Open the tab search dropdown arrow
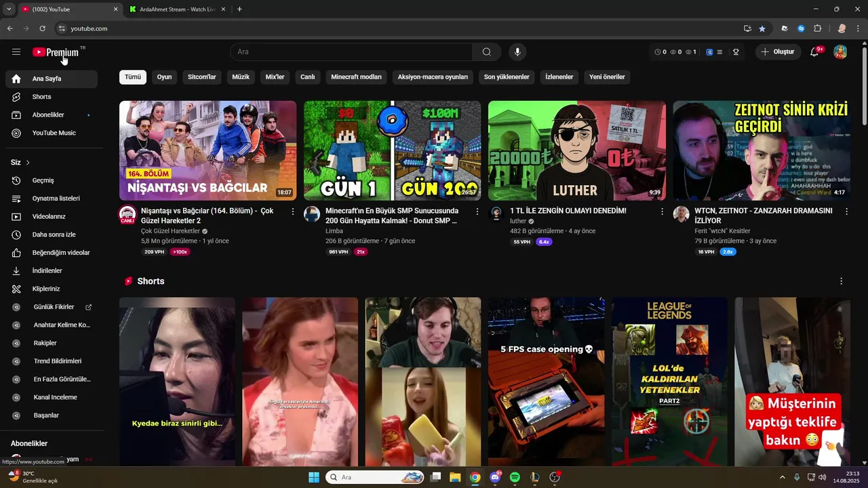The height and width of the screenshot is (488, 868). [x=9, y=9]
